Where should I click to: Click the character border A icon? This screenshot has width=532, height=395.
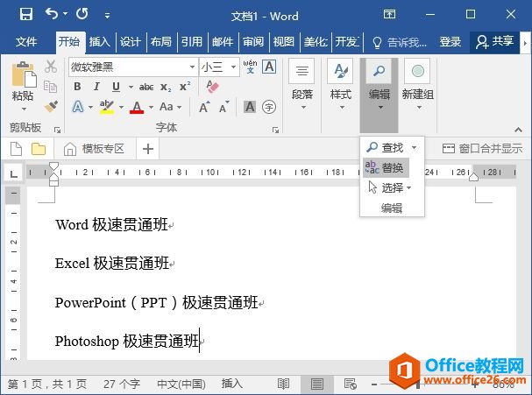tap(269, 67)
